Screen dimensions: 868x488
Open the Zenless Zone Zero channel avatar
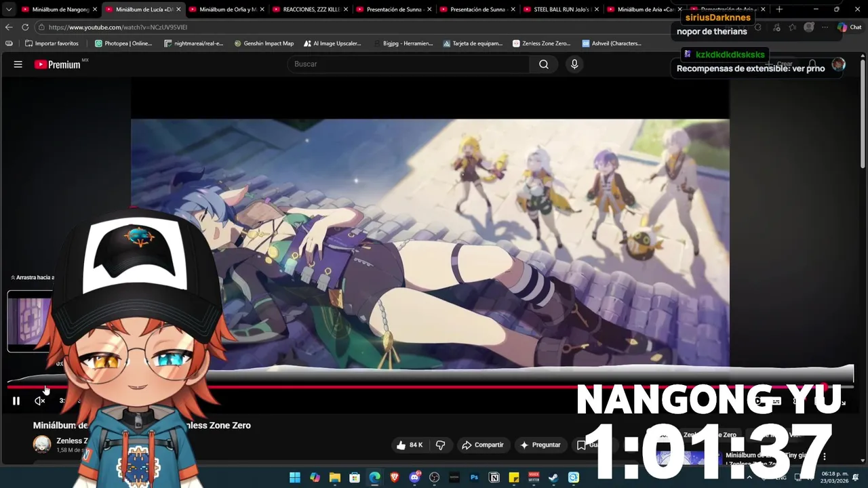point(42,444)
